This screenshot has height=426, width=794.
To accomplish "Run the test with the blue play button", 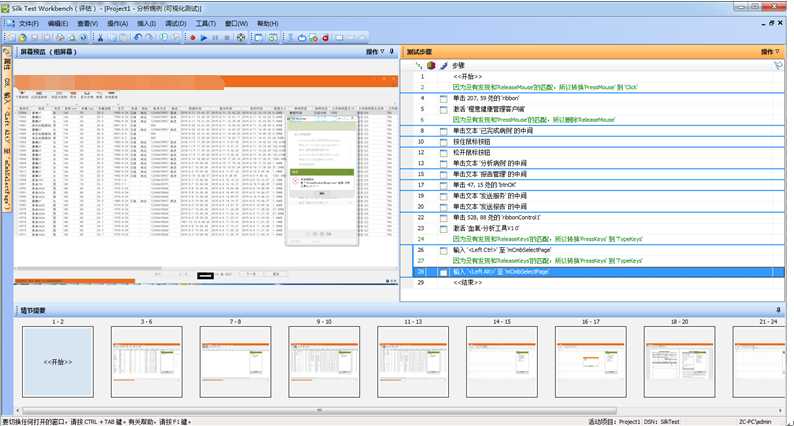I will (204, 37).
